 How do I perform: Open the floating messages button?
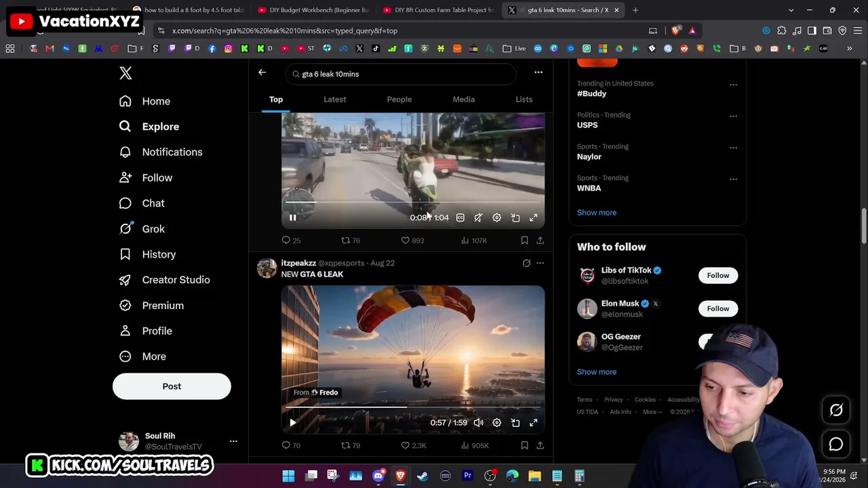pyautogui.click(x=836, y=445)
